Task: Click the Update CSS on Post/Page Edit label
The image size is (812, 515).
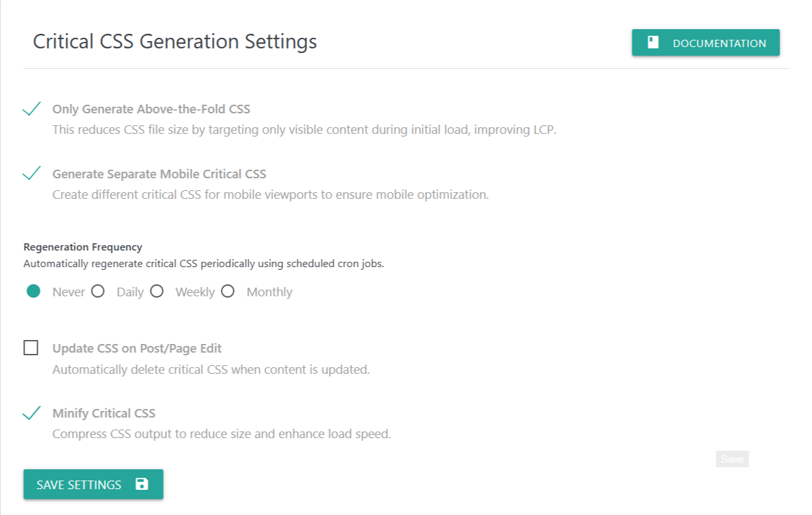Action: [137, 348]
